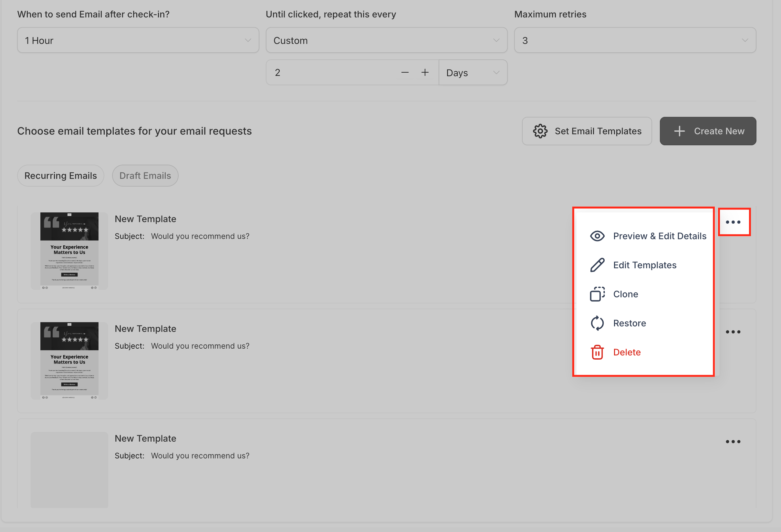Click the eye icon for Preview & Edit Details
This screenshot has height=532, width=781.
pyautogui.click(x=597, y=236)
